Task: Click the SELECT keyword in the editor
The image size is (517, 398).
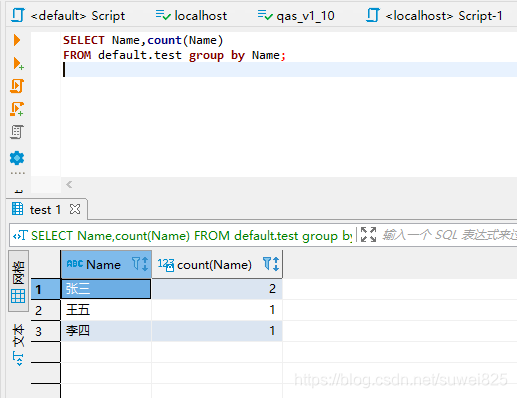Action: pyautogui.click(x=84, y=40)
